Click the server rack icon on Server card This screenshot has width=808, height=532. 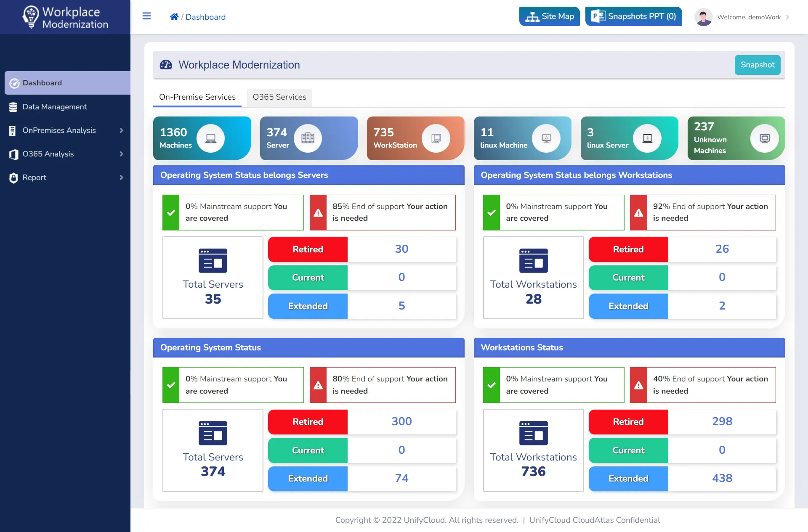pyautogui.click(x=308, y=138)
